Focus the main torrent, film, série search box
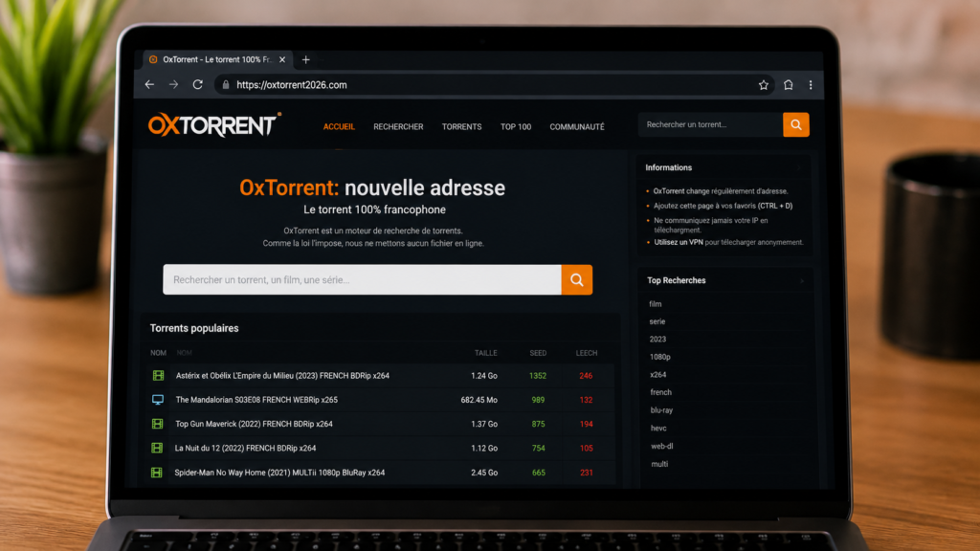The width and height of the screenshot is (980, 551). [363, 280]
